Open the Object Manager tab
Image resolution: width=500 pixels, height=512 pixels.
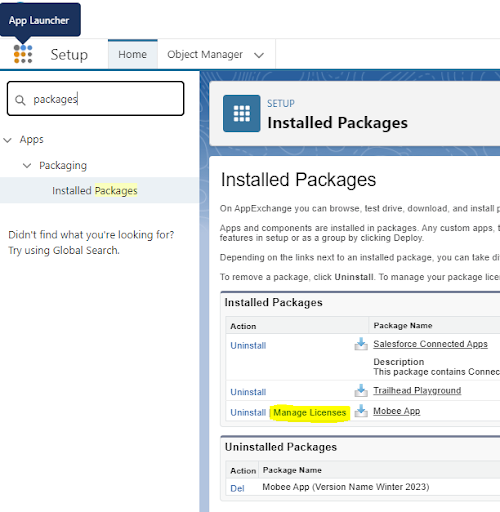pos(205,54)
